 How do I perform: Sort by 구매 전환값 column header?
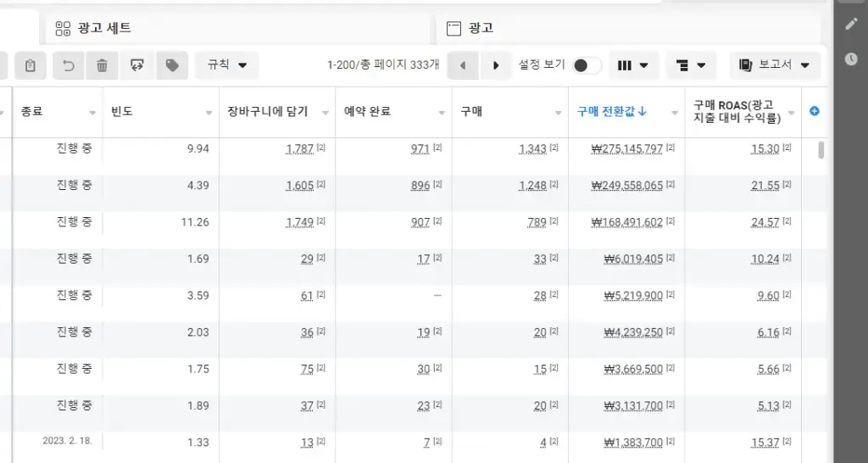[x=612, y=111]
